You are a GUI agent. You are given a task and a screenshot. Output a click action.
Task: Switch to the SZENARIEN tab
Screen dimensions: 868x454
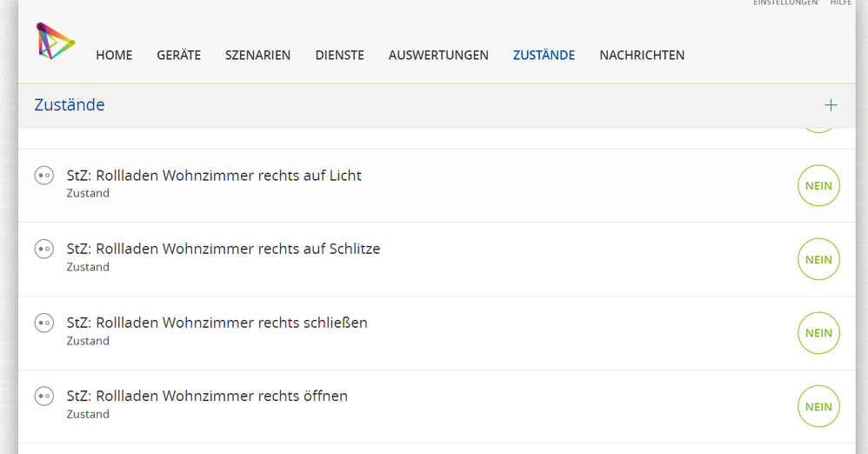point(258,56)
